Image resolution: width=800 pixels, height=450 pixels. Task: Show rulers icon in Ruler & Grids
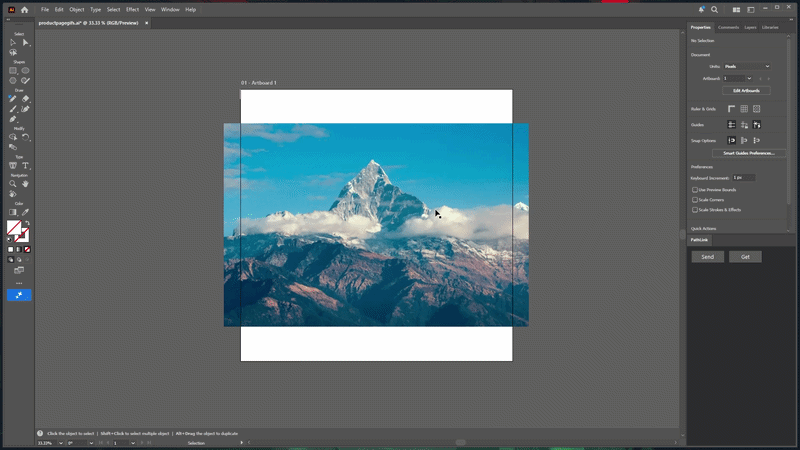[732, 109]
